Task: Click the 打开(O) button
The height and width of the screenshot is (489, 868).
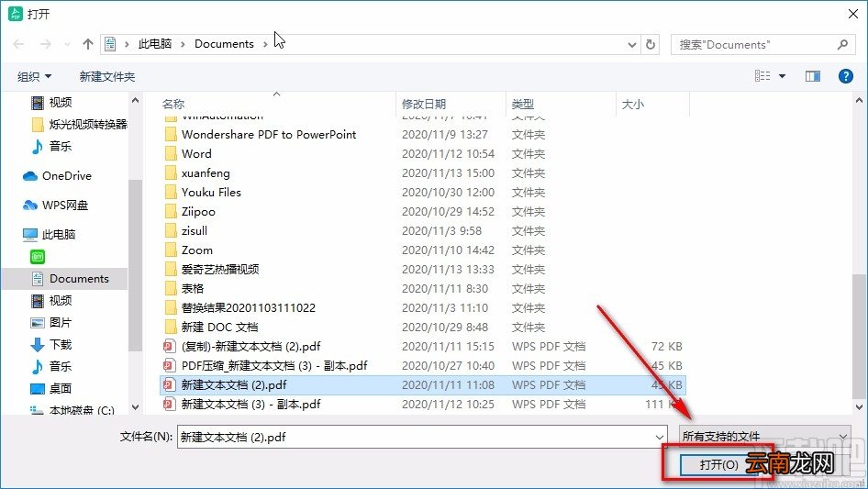Action: tap(718, 464)
